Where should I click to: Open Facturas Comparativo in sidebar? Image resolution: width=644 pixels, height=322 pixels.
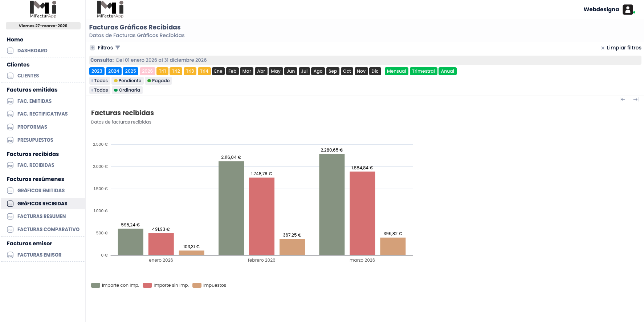click(48, 230)
